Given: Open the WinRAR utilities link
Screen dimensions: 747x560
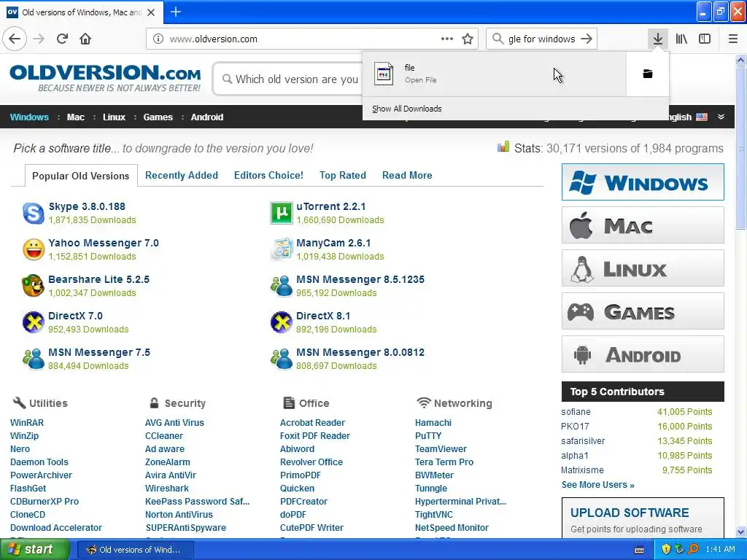Looking at the screenshot, I should pyautogui.click(x=27, y=422).
